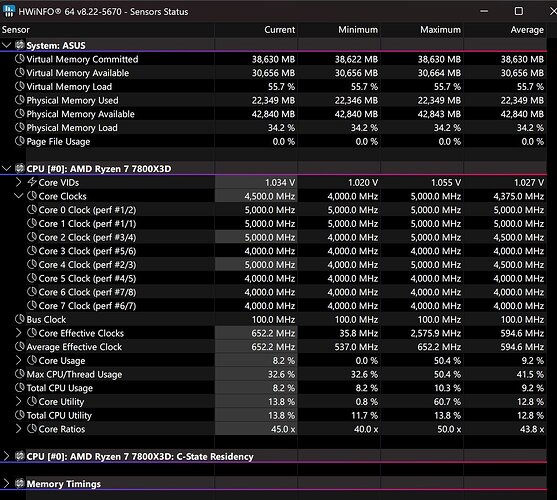The width and height of the screenshot is (557, 500).
Task: Click the lightning bolt icon beside Core VIDs
Action: [x=32, y=182]
